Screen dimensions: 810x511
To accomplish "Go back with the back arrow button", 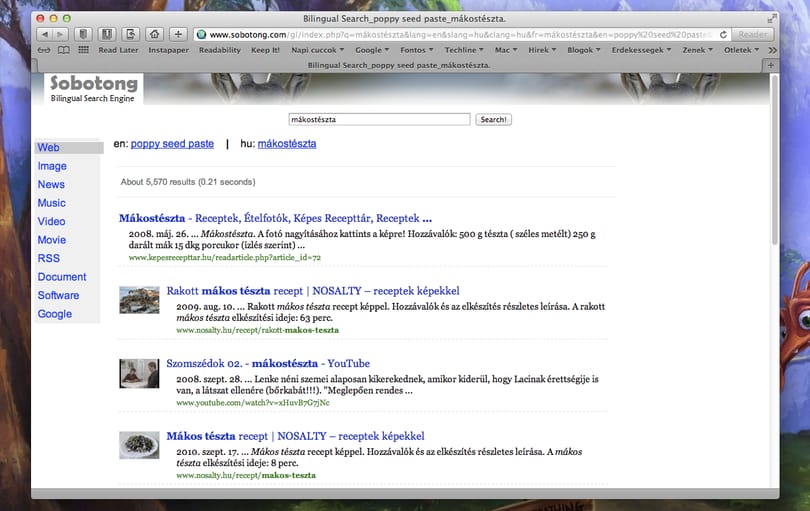I will 45,34.
